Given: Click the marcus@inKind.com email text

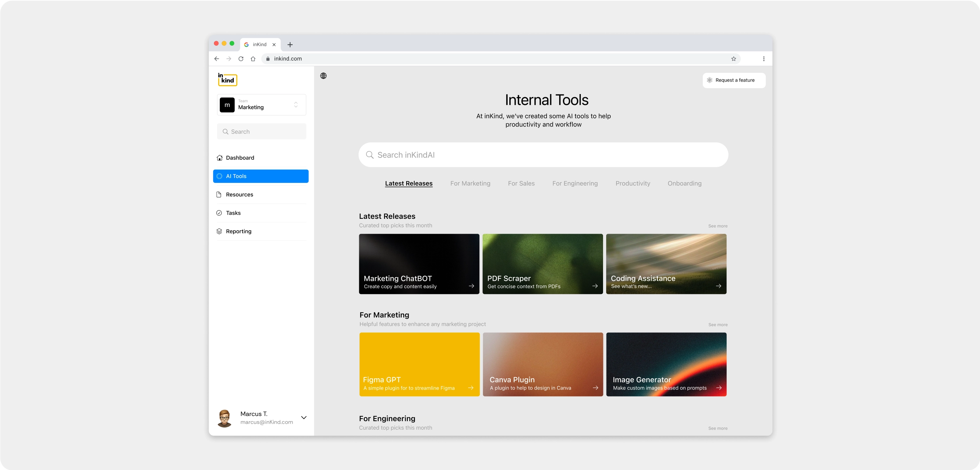Looking at the screenshot, I should (x=266, y=422).
